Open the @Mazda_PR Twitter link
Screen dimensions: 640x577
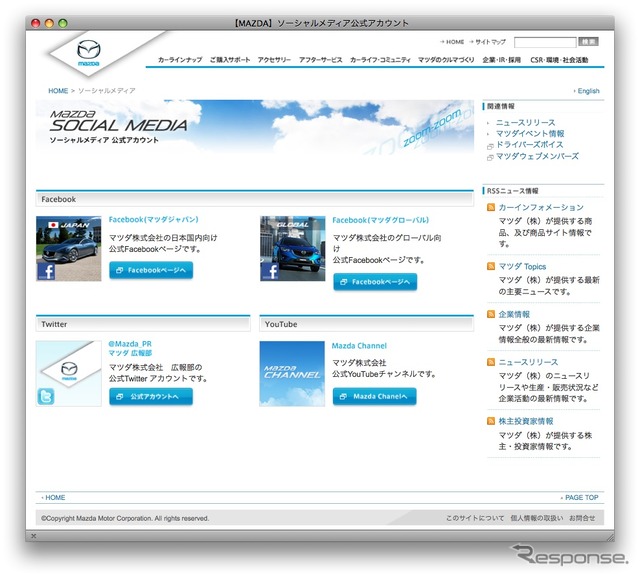130,344
